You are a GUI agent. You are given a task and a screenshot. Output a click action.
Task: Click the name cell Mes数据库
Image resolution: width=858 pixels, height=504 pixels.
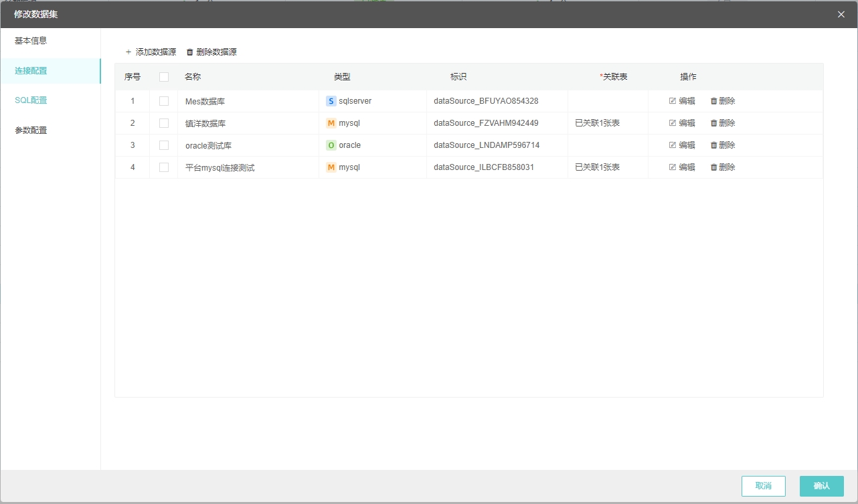205,102
